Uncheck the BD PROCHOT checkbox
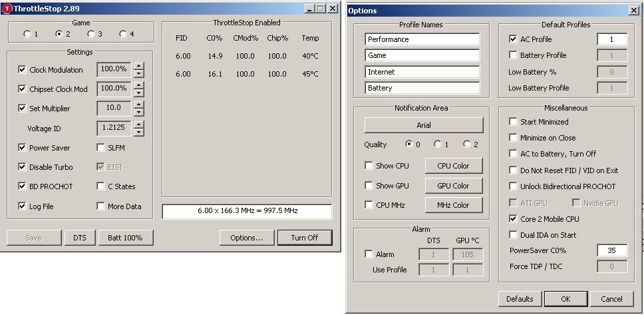 pyautogui.click(x=22, y=186)
